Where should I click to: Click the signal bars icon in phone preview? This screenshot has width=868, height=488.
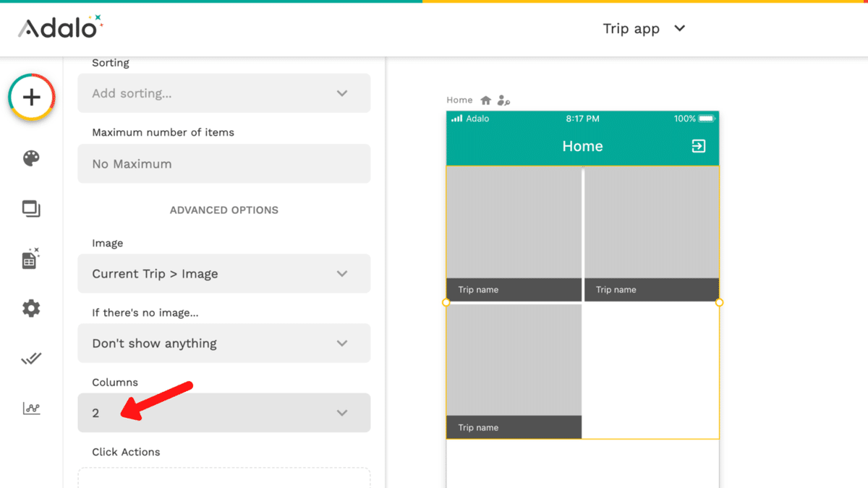point(456,119)
